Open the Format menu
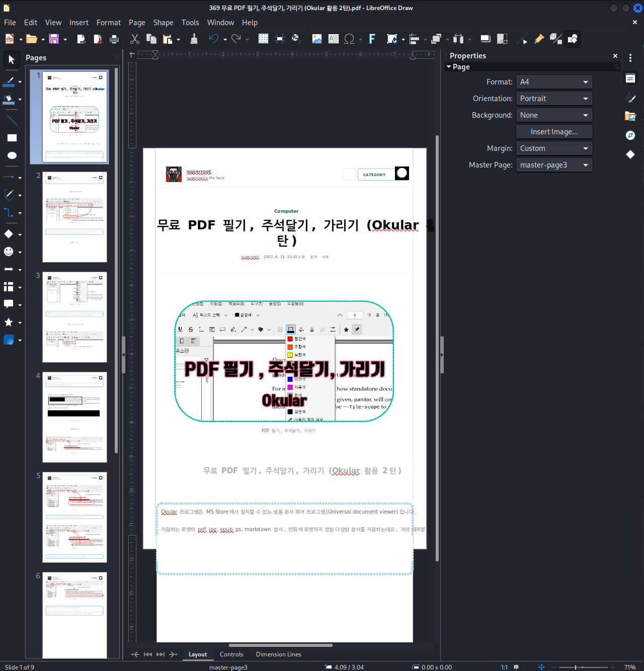 click(x=109, y=23)
